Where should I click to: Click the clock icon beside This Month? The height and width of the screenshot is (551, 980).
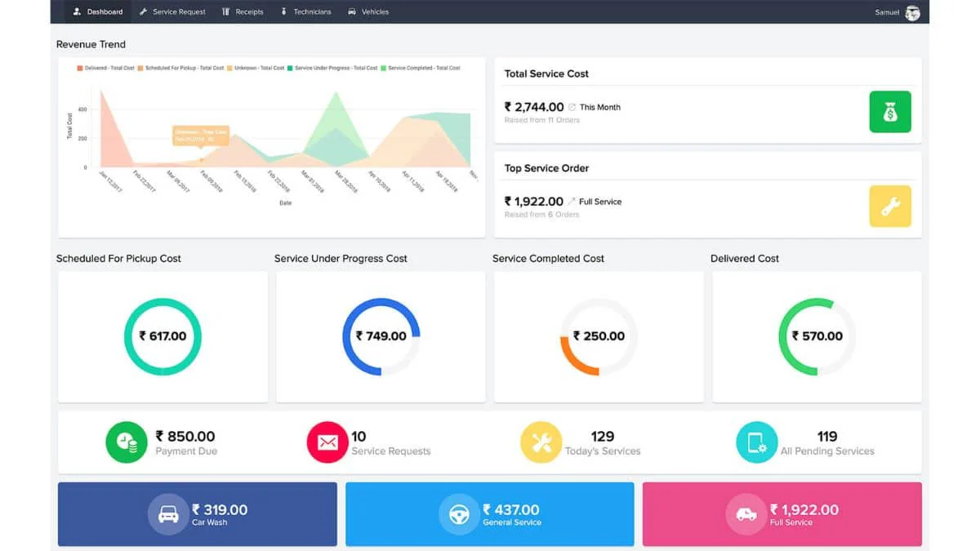point(572,107)
